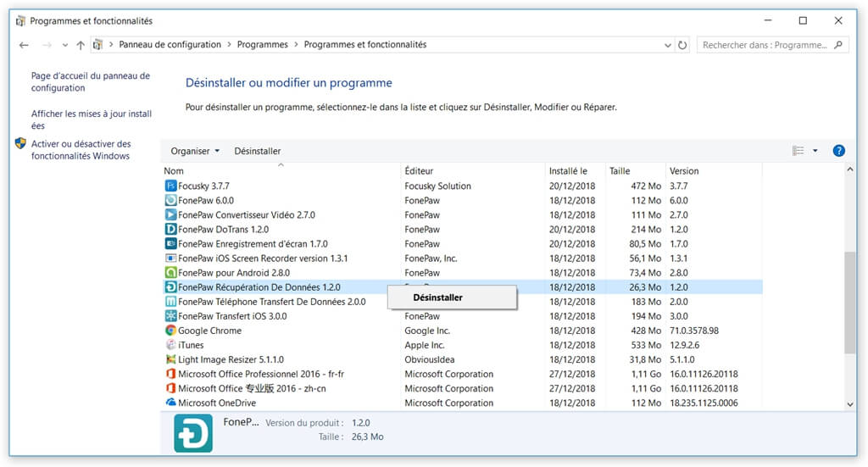Click FonePaw Transfert iOS 3.0.0 icon
The image size is (868, 467).
click(x=170, y=316)
